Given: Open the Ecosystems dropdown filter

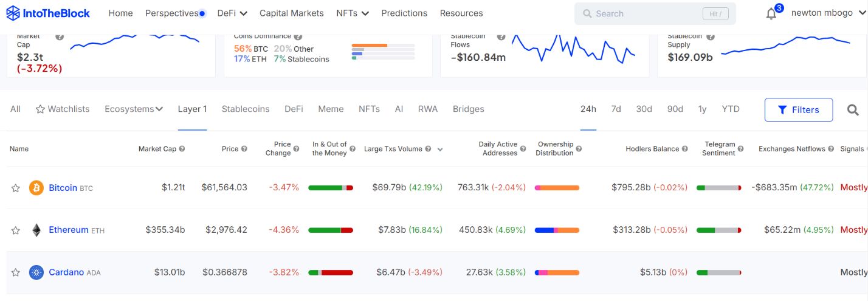Looking at the screenshot, I should 134,109.
